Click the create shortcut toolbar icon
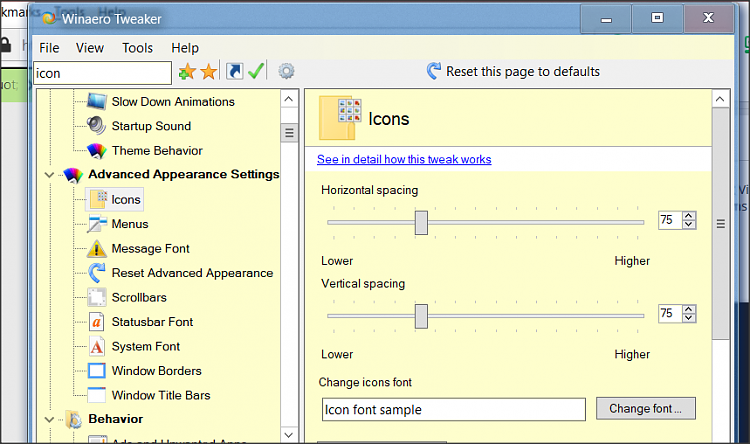The height and width of the screenshot is (444, 750). pos(234,72)
